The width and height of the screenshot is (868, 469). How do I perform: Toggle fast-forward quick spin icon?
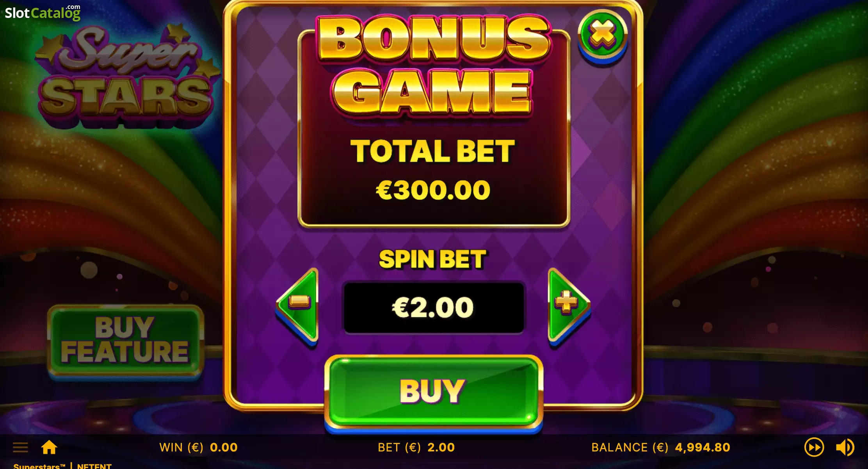[x=814, y=447]
